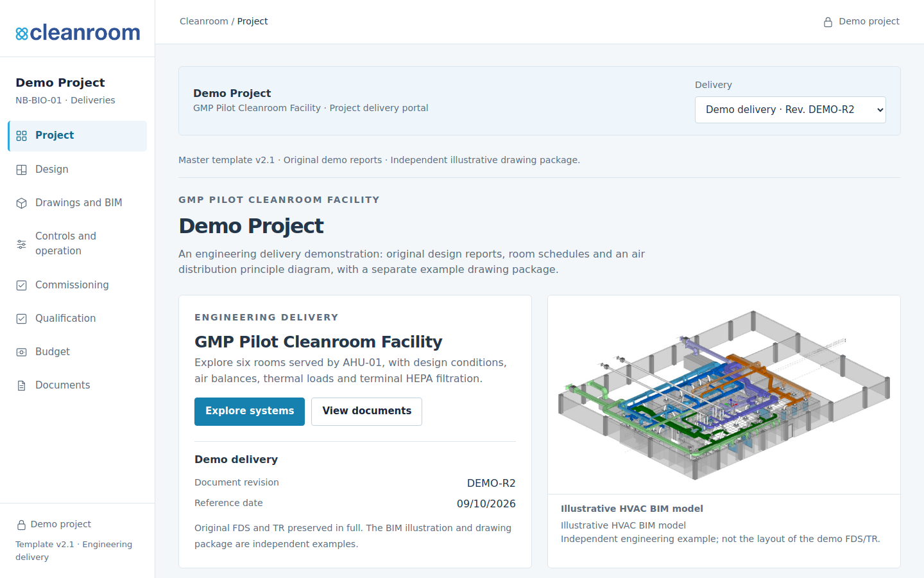Viewport: 924px width, 578px height.
Task: Click the Documents file icon
Action: coord(22,385)
